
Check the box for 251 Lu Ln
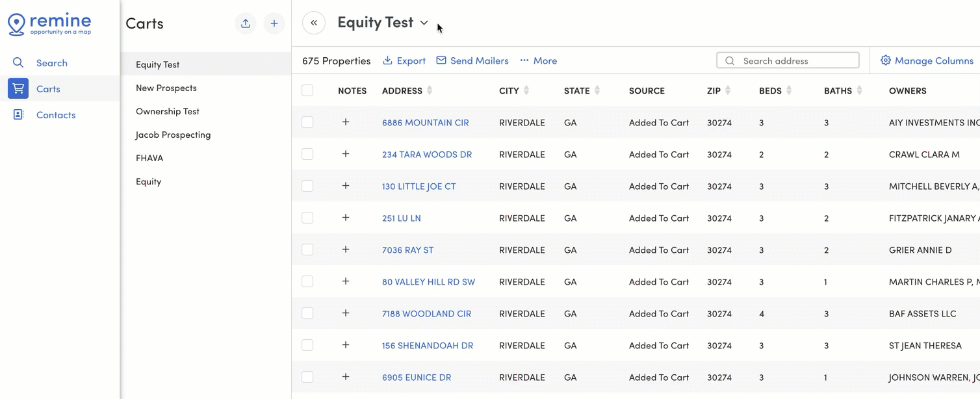tap(307, 218)
